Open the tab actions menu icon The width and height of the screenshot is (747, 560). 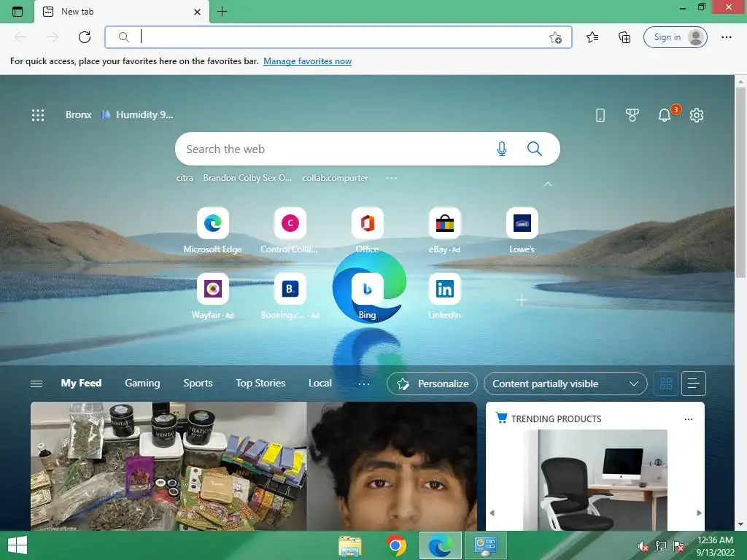[18, 12]
